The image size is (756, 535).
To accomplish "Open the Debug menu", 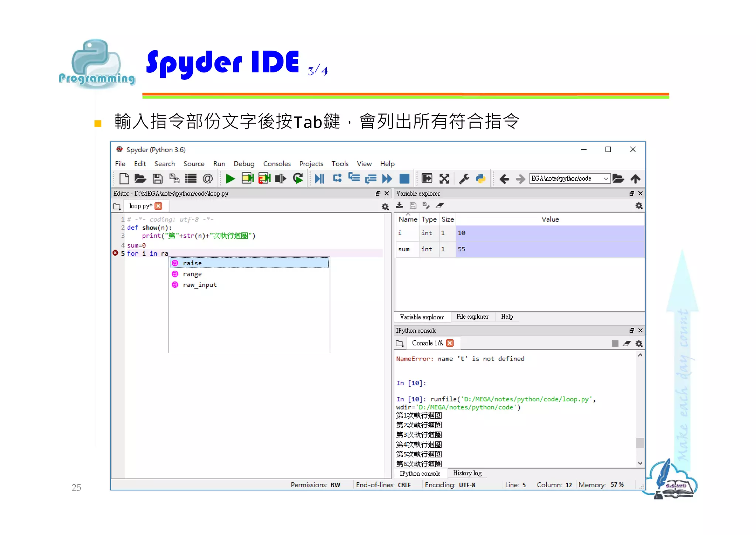I will click(244, 164).
